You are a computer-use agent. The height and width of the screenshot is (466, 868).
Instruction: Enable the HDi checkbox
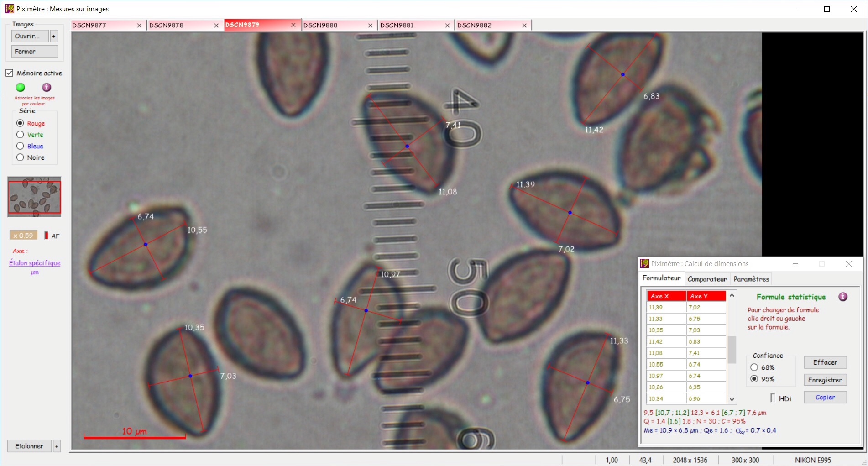[x=773, y=398]
